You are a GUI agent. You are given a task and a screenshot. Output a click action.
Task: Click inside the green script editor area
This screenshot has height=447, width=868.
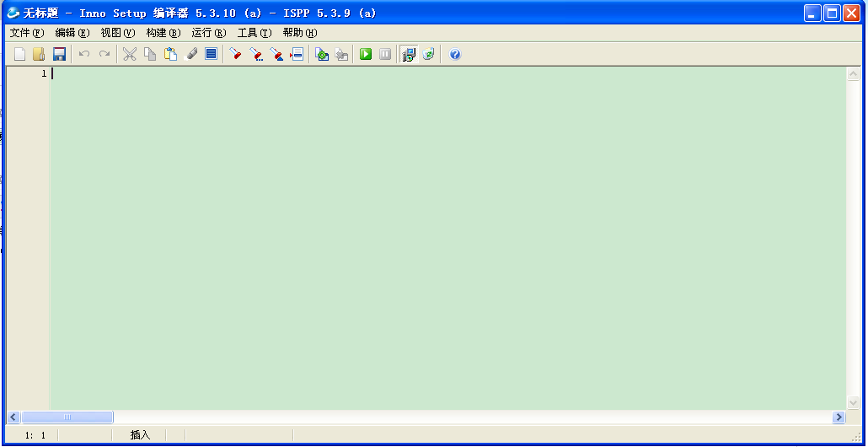pos(448,238)
